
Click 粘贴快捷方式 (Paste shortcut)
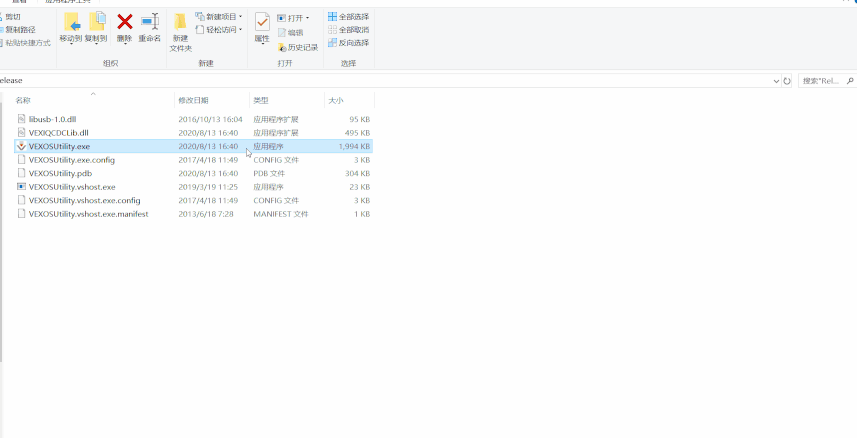pos(25,42)
